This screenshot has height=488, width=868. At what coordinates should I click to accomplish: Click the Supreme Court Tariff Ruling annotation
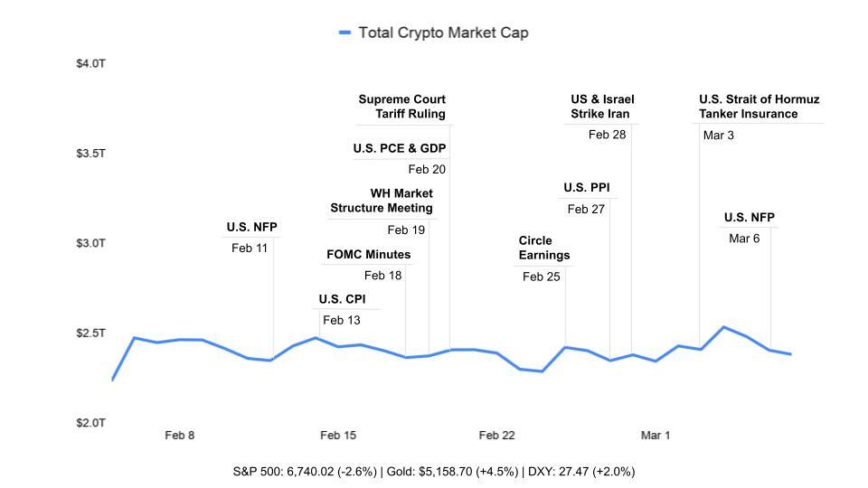click(402, 107)
